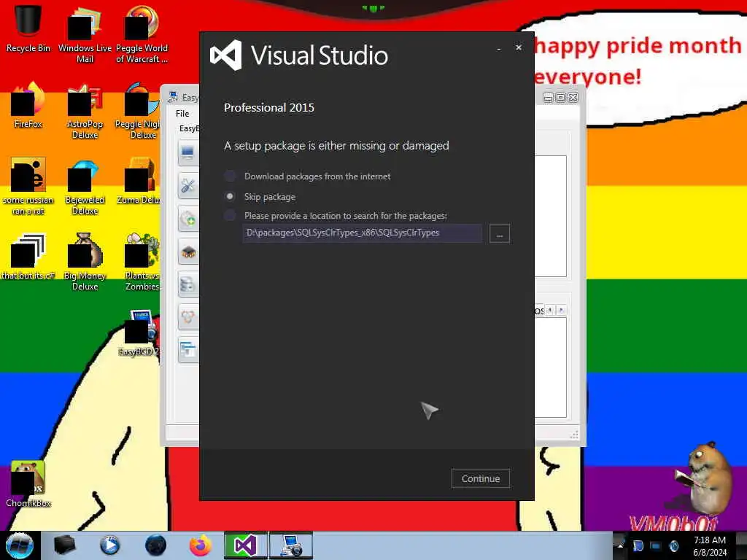Viewport: 747px width, 560px height.
Task: Click the EasyBCD edit boot menu tools icon
Action: (188, 186)
